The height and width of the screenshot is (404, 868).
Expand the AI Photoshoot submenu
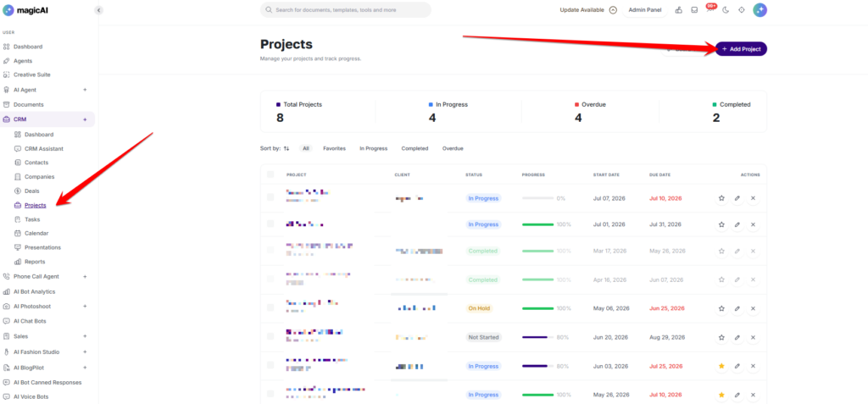85,306
